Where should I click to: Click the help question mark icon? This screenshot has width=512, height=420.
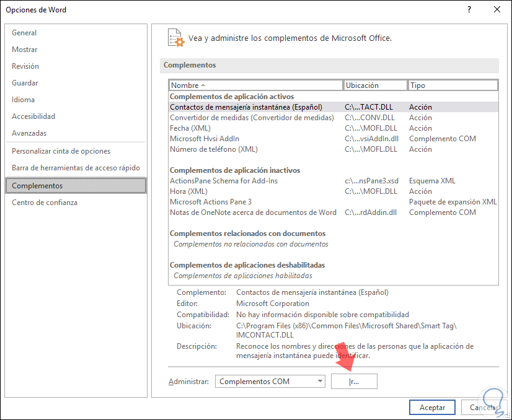click(469, 9)
